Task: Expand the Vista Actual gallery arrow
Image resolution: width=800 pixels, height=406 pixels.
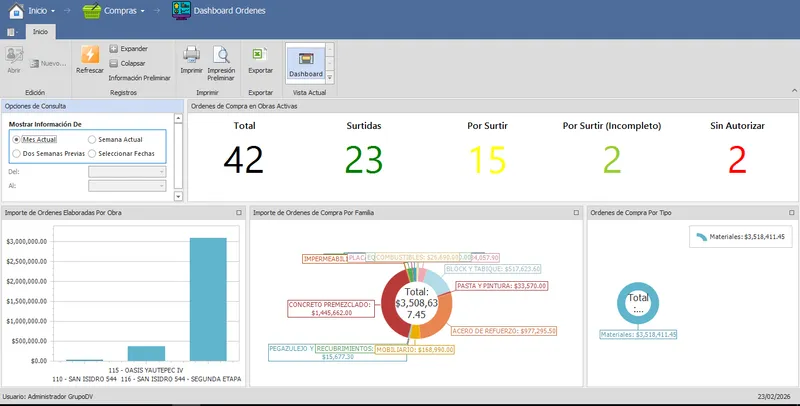Action: coord(330,78)
